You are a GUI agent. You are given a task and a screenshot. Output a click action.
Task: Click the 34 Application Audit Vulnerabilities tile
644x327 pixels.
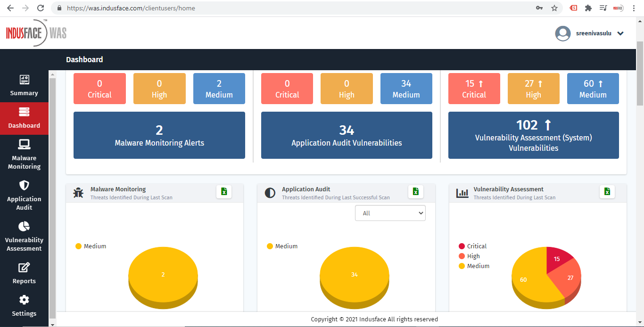(x=347, y=135)
